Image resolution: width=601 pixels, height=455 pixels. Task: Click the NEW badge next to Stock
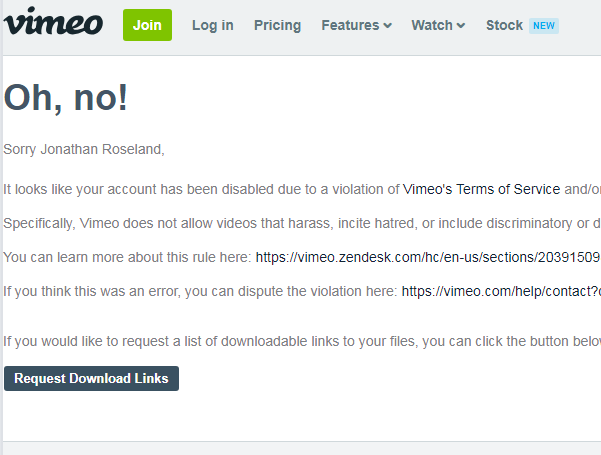click(544, 26)
